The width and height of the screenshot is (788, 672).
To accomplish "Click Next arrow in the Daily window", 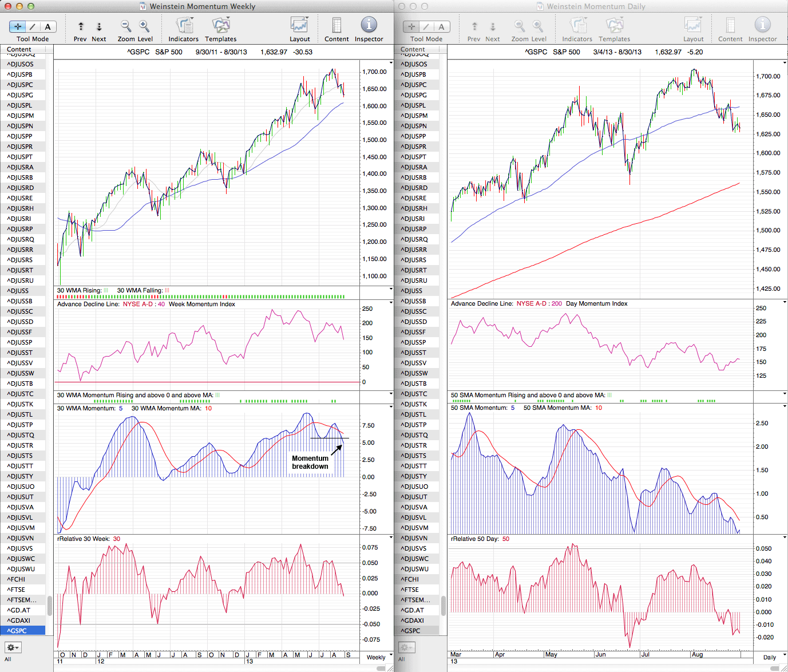I will 493,26.
